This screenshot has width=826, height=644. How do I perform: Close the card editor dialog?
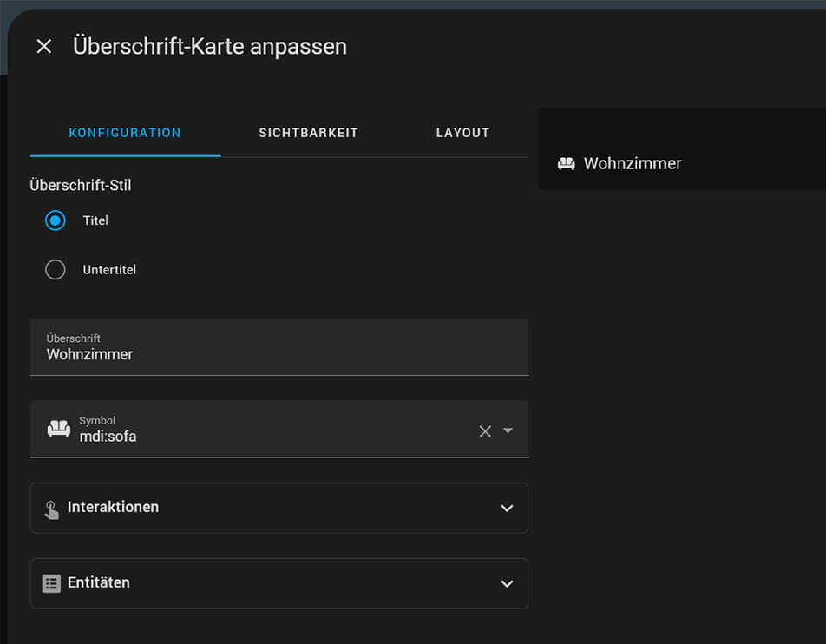point(44,47)
